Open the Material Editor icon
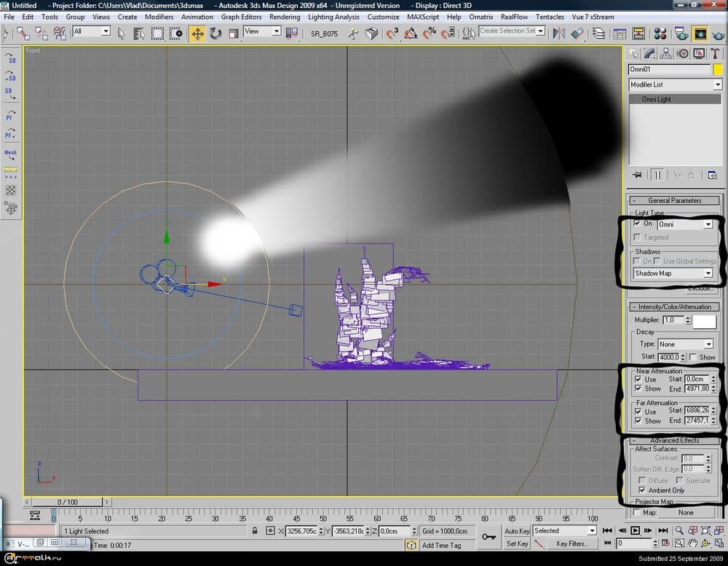This screenshot has width=728, height=566. (660, 33)
